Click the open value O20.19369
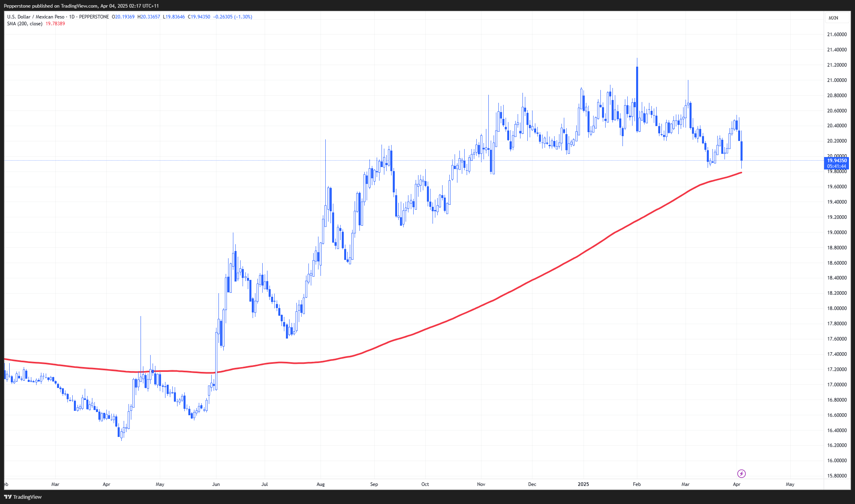855x504 pixels. [x=123, y=17]
